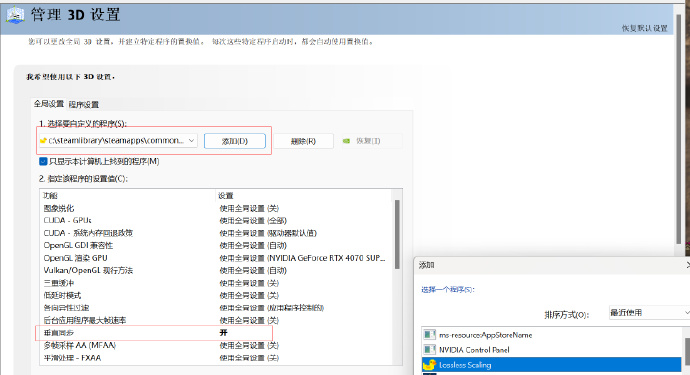Click 恢复默认设置 link

click(x=644, y=28)
